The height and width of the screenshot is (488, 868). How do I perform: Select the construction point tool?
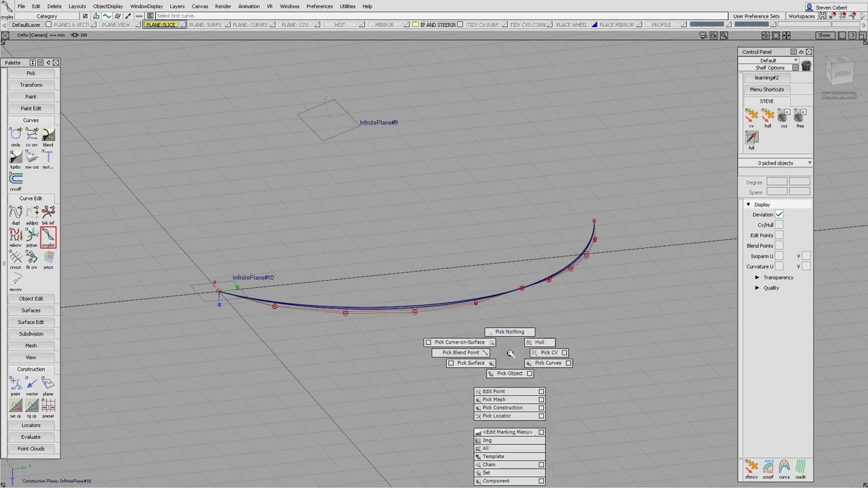(x=16, y=385)
